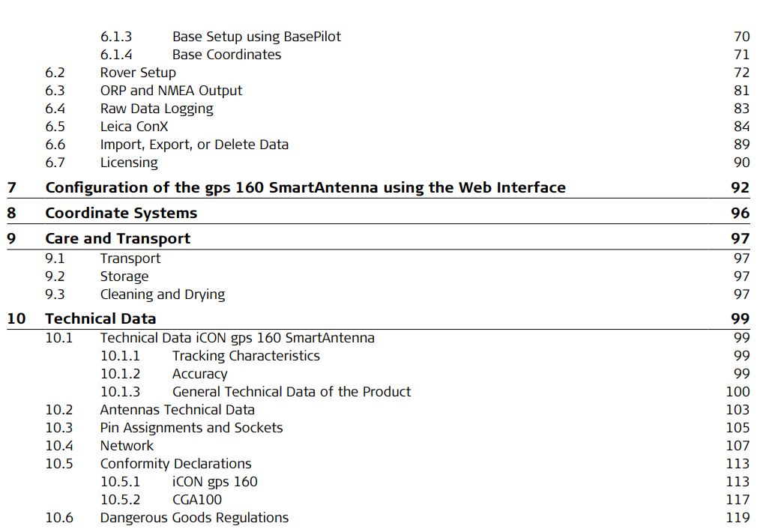Image resolution: width=763 pixels, height=532 pixels.
Task: Open Dangerous Goods Regulations section
Action: [x=194, y=518]
